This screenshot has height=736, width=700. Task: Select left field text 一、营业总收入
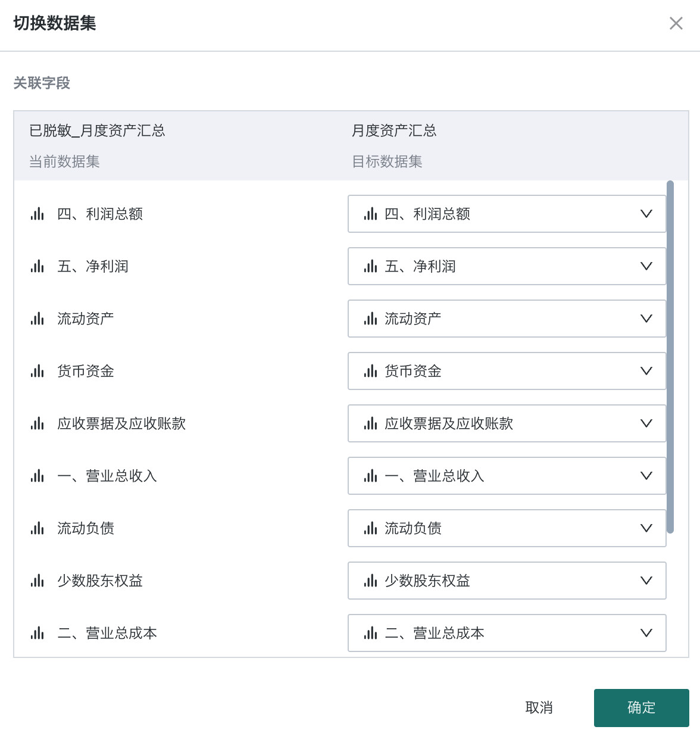107,476
